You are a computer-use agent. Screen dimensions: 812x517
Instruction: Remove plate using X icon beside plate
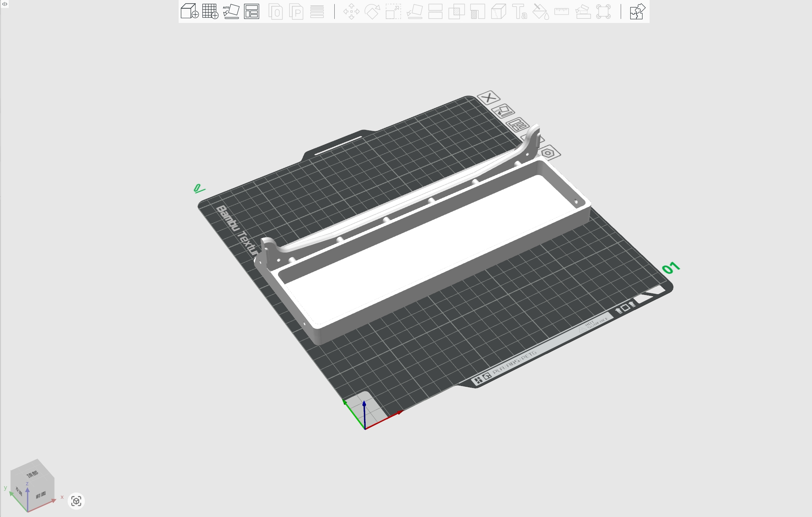tap(489, 97)
